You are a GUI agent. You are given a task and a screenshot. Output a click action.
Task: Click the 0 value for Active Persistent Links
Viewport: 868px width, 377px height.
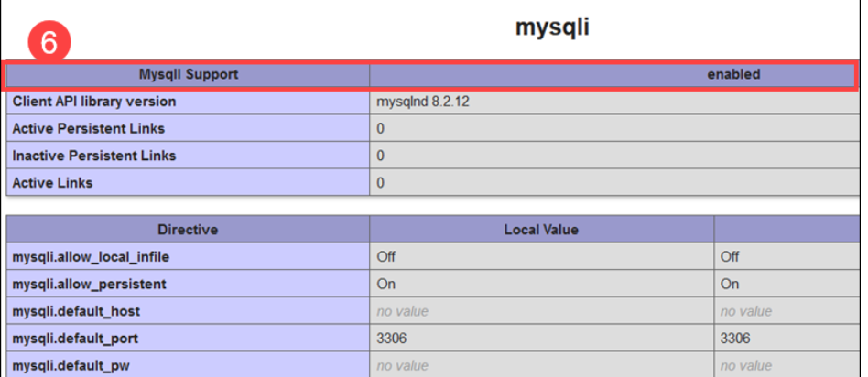[x=380, y=129]
